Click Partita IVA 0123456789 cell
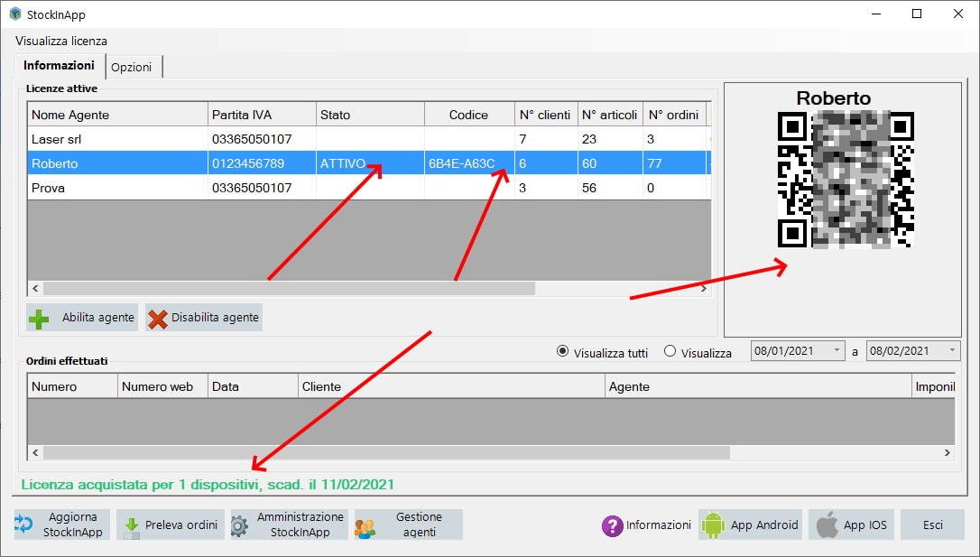980x557 pixels. (262, 163)
